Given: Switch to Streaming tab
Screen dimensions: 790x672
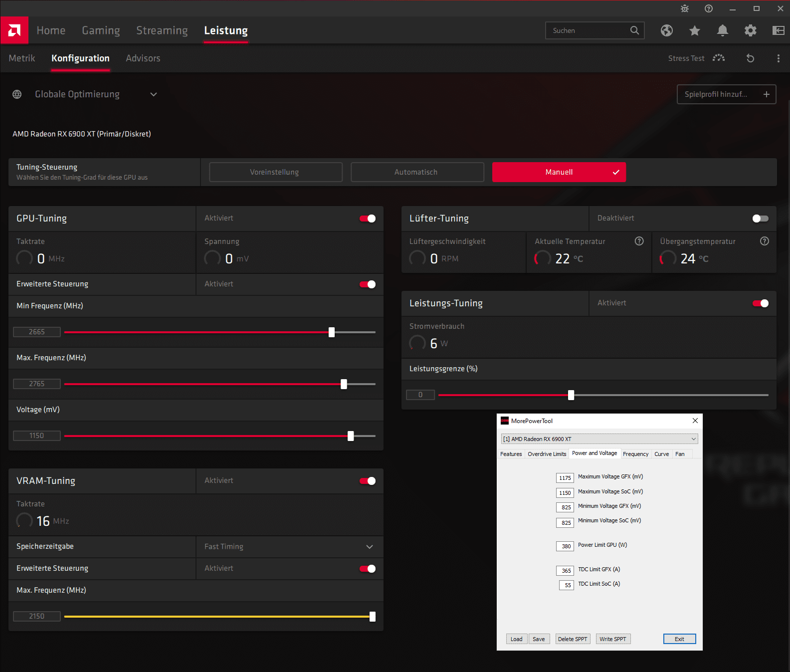Looking at the screenshot, I should (162, 31).
